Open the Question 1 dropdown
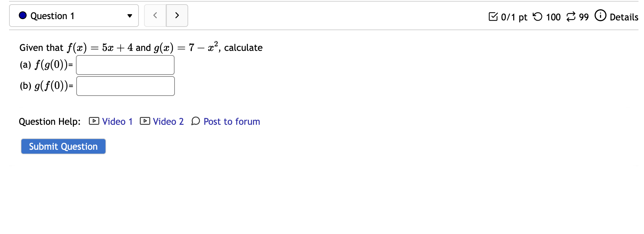Viewport: 644px width, 234px height. (x=74, y=15)
